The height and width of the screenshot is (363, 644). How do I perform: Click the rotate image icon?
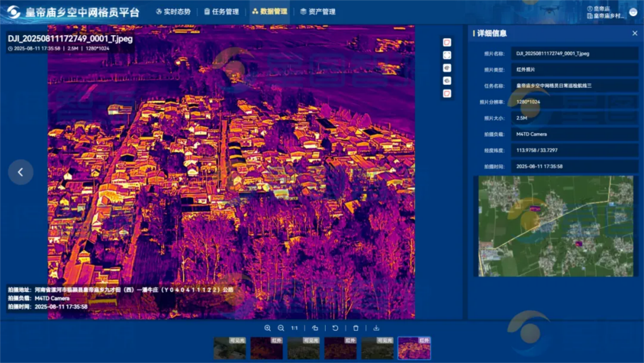315,328
